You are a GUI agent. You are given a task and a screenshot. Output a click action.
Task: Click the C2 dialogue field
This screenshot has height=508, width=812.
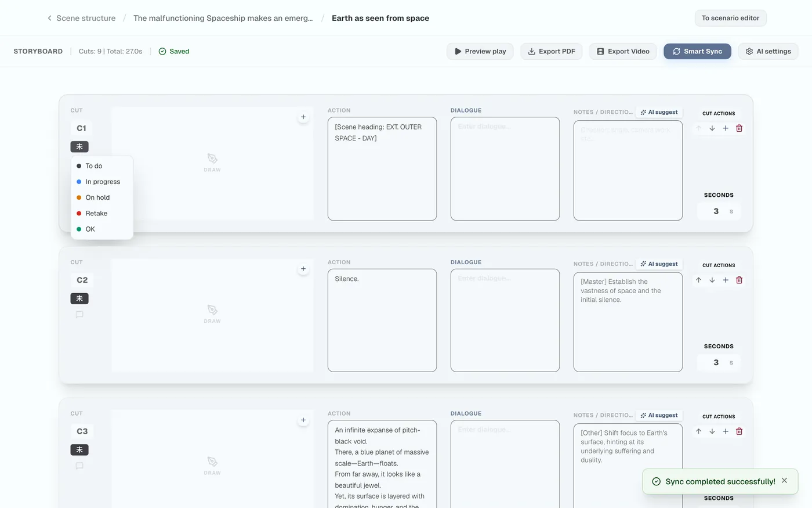tap(505, 320)
